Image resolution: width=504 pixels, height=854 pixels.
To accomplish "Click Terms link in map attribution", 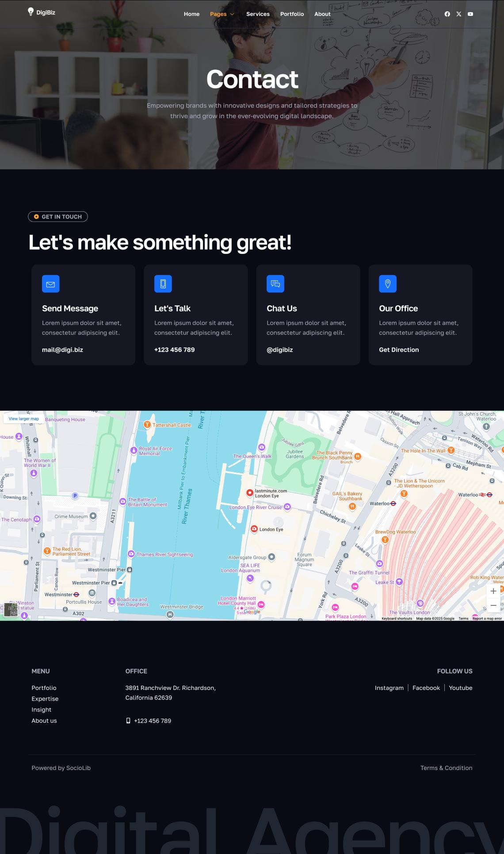I will (x=463, y=618).
